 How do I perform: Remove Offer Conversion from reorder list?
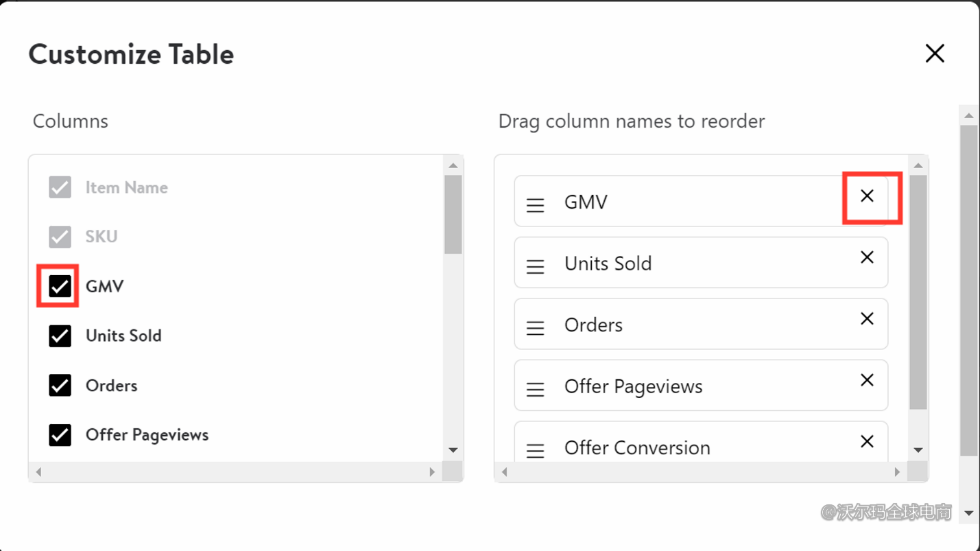[867, 441]
